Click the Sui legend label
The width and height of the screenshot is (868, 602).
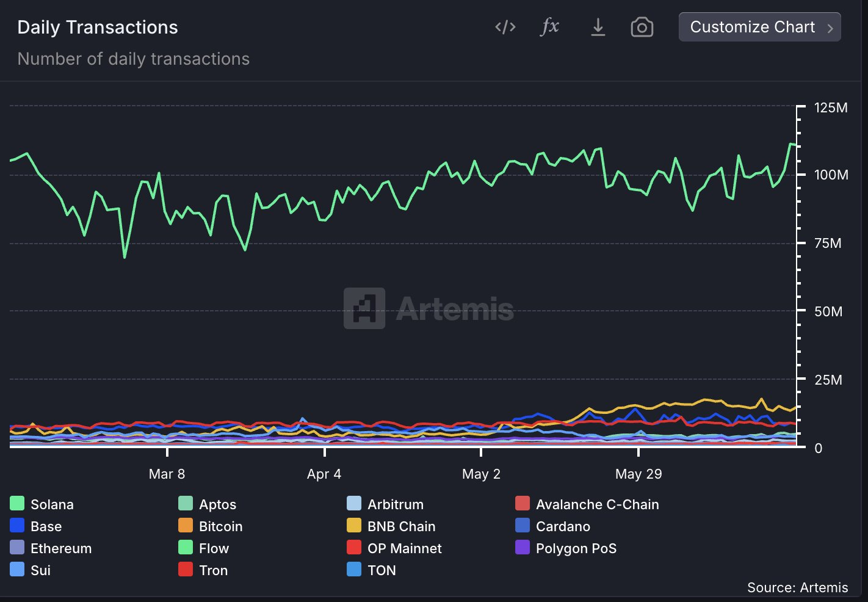point(40,570)
